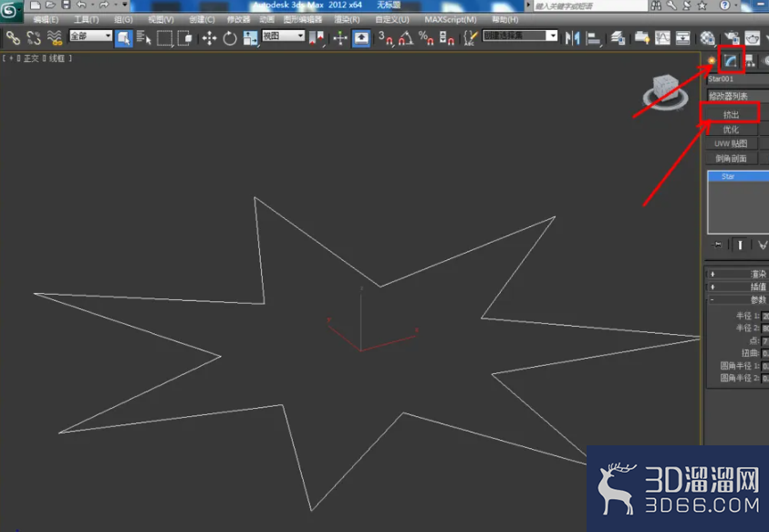769x532 pixels.
Task: Open the MAXScript (M) menu
Action: [x=451, y=20]
